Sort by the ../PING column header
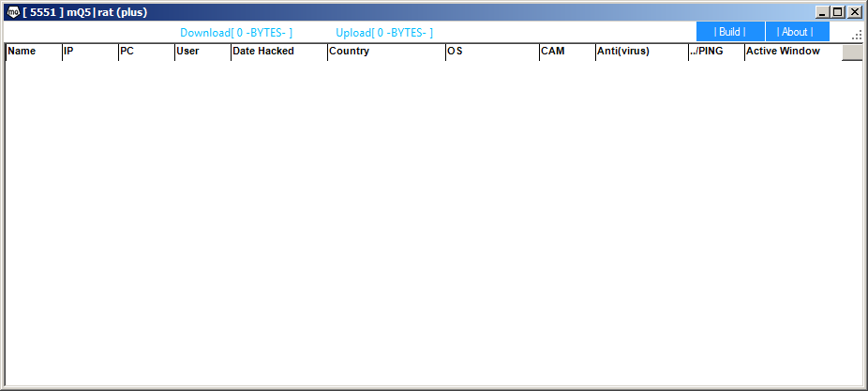 [715, 52]
